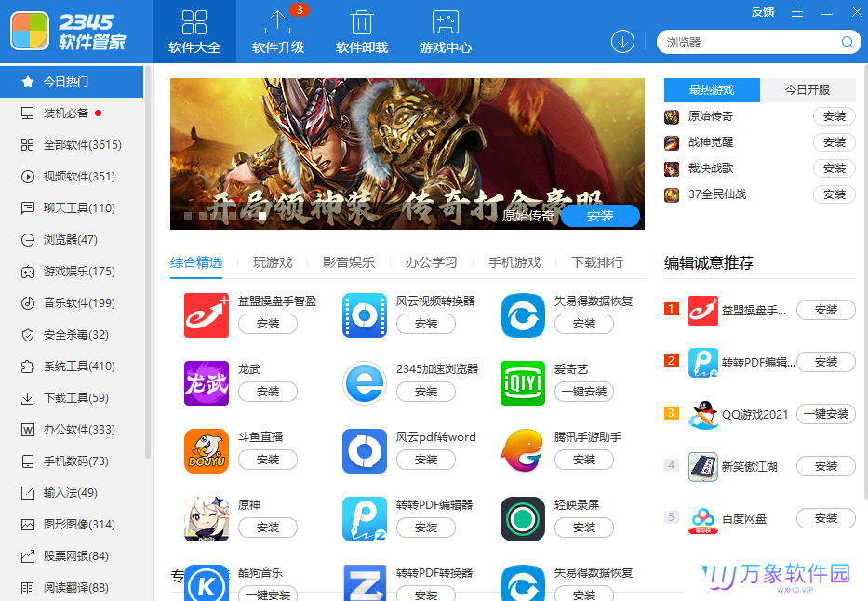868x601 pixels.
Task: Install 百度网盘 in recommendations
Action: point(826,518)
